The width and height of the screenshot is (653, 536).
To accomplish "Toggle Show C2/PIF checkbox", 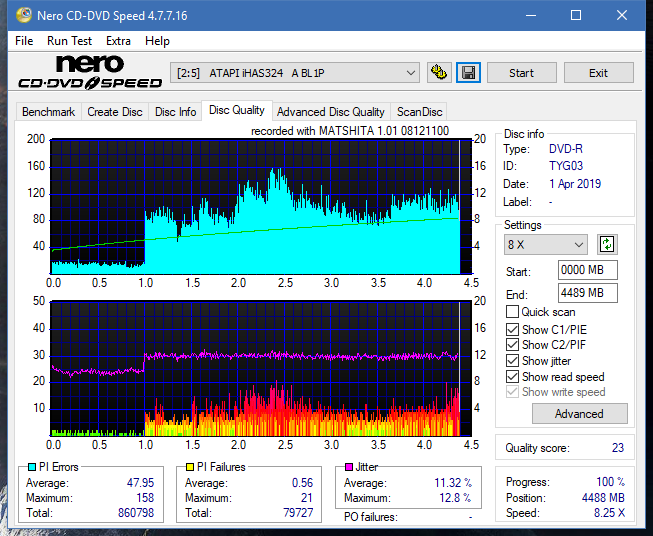I will [x=512, y=345].
